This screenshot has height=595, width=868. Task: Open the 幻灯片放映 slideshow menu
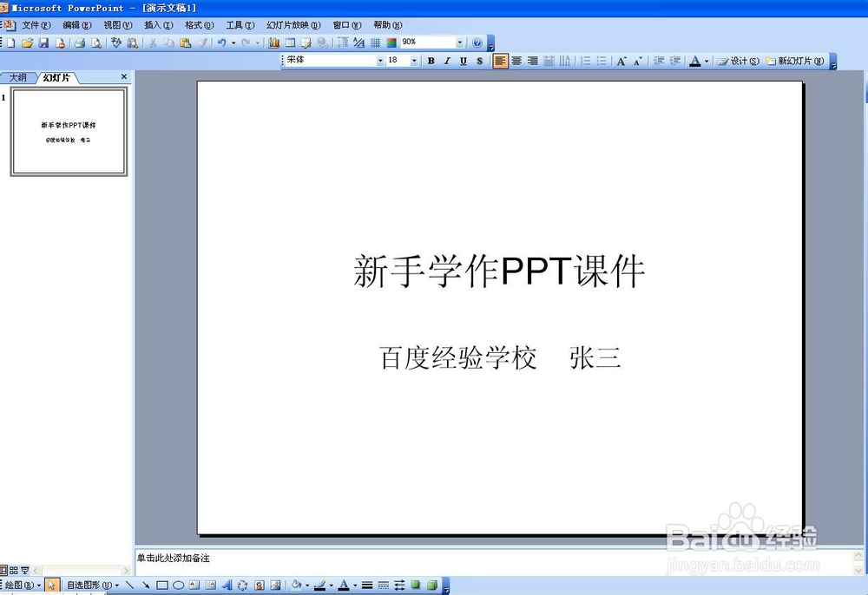pos(293,25)
